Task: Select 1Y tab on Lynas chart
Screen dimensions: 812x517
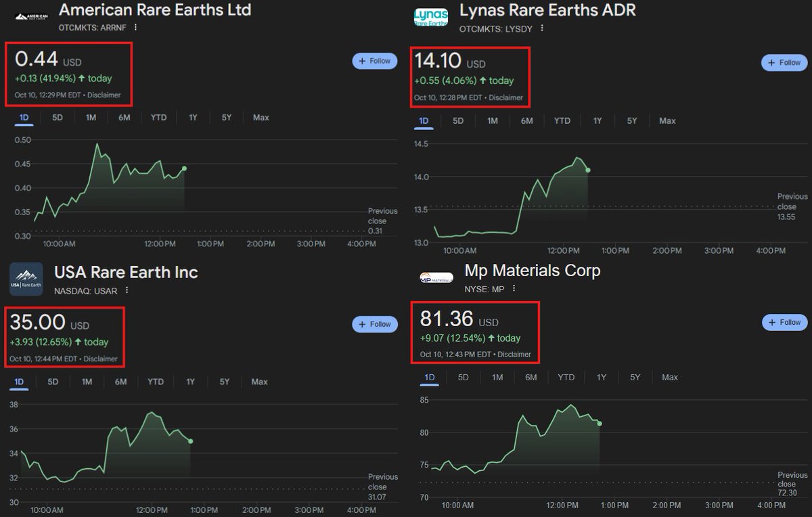Action: 597,121
